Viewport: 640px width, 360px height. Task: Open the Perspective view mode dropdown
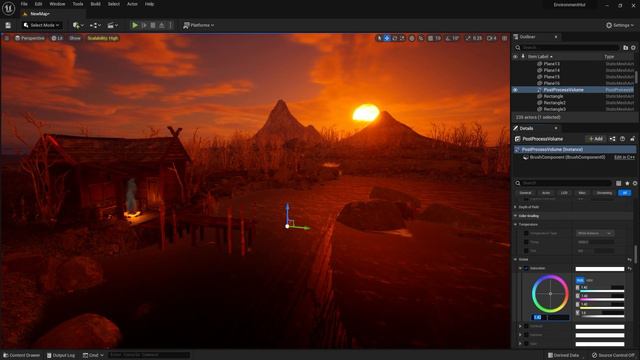click(29, 38)
